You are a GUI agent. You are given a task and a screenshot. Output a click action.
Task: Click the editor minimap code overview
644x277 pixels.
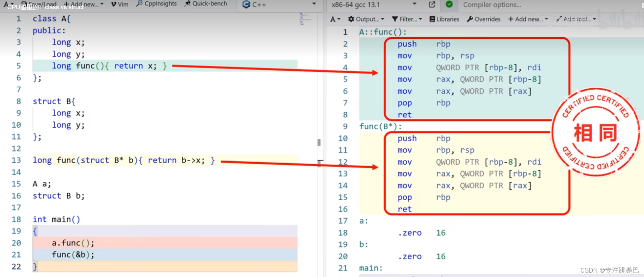(x=304, y=19)
